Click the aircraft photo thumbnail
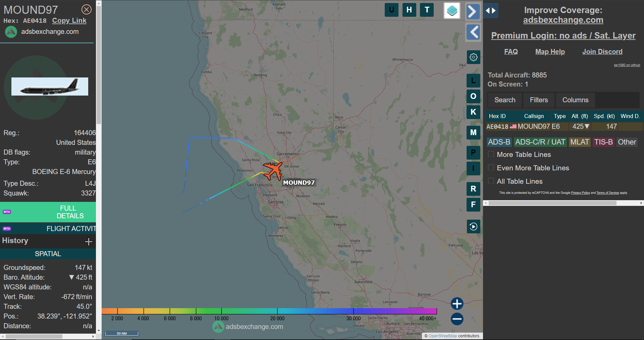The height and width of the screenshot is (340, 644). [50, 87]
